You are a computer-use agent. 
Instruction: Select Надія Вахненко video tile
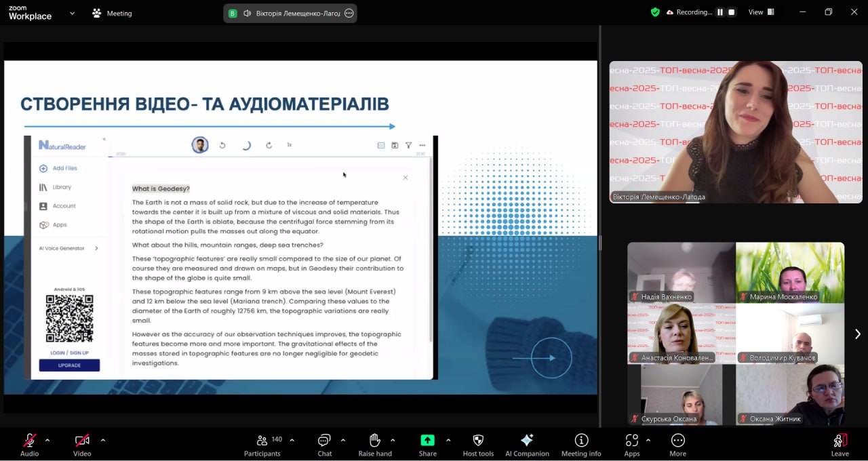coord(681,273)
